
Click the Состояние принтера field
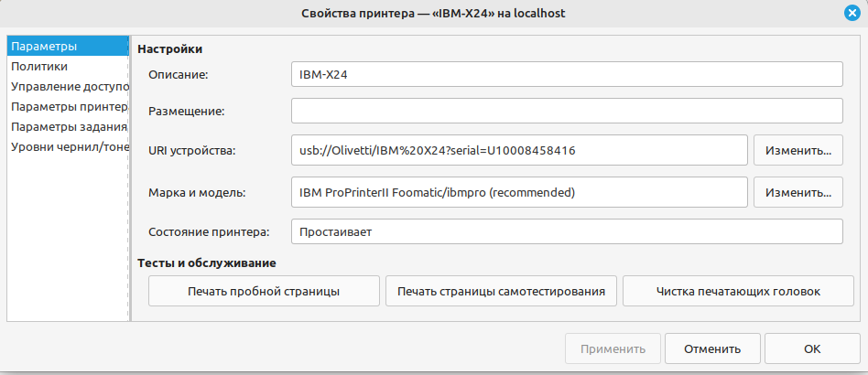tap(567, 231)
